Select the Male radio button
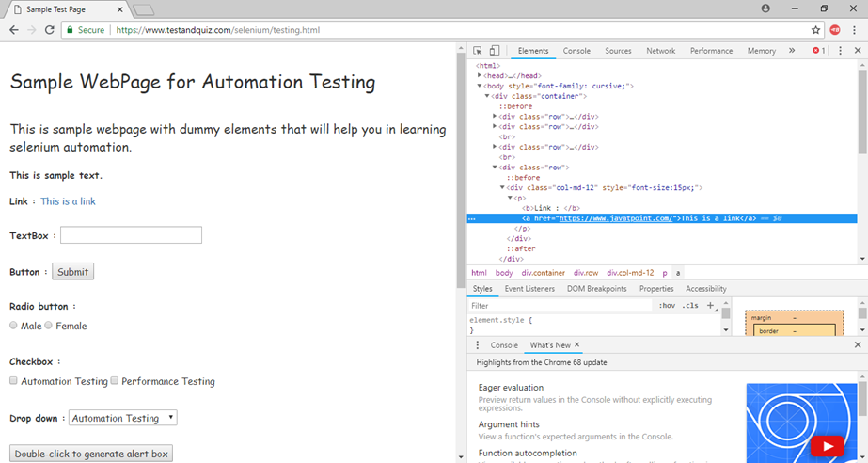 (13, 325)
